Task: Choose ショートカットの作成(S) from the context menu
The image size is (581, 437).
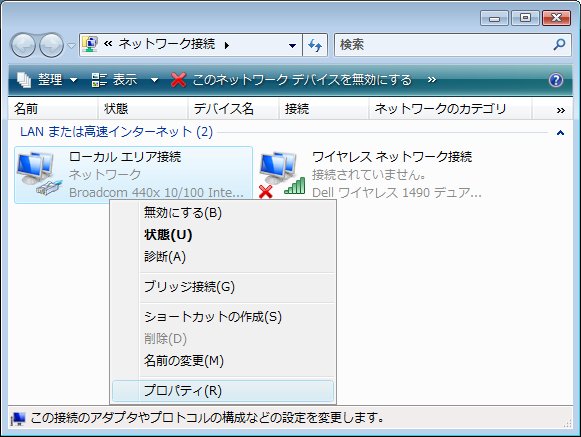Action: 223,317
